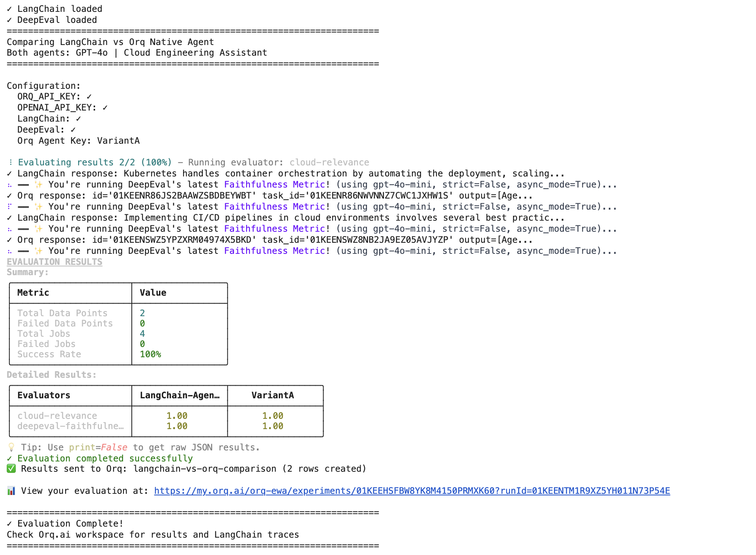Click 'Total Jobs' row label
Image resolution: width=756 pixels, height=555 pixels.
click(x=44, y=334)
